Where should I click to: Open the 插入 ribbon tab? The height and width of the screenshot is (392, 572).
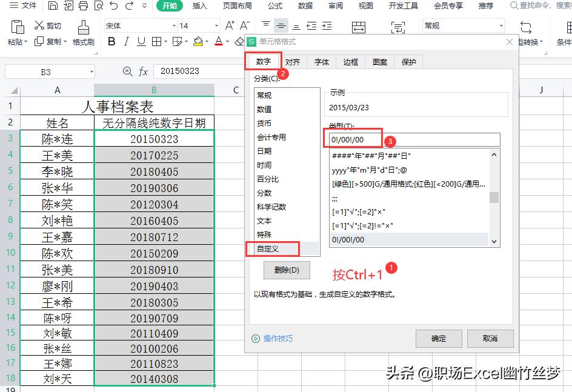(x=200, y=5)
